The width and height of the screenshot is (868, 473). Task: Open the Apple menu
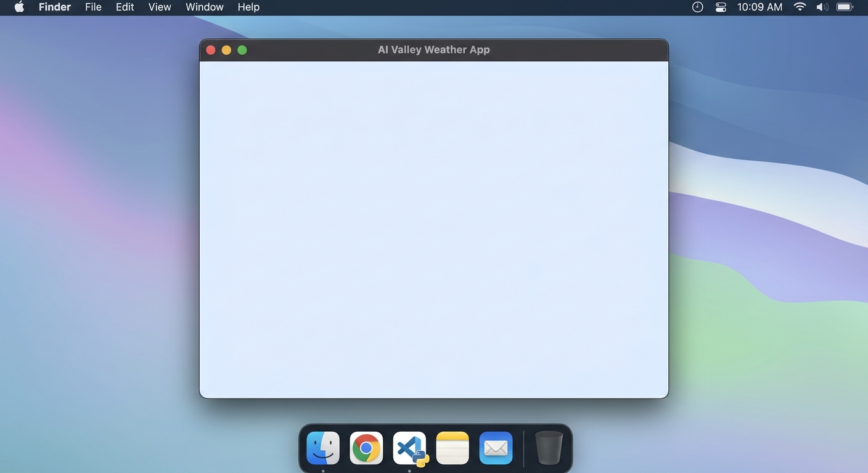[x=18, y=7]
